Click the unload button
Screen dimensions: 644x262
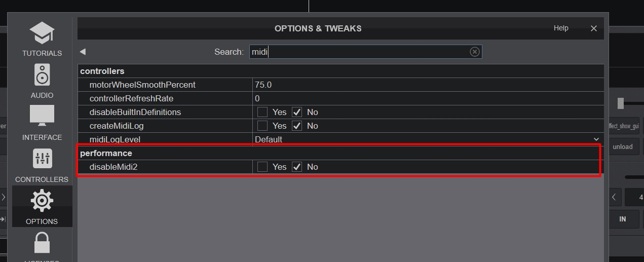tap(622, 147)
